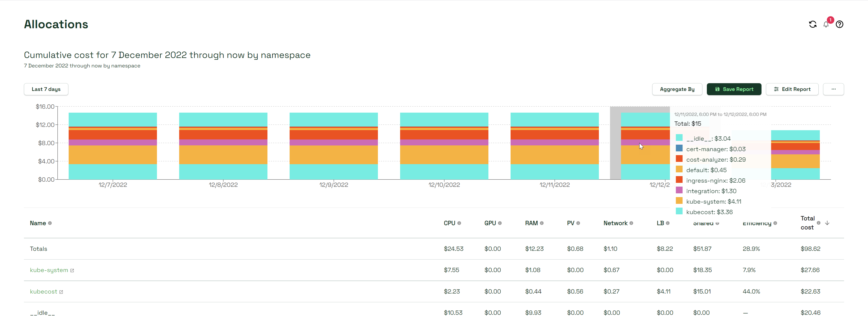Click the Totals total cost $98.62

point(810,249)
